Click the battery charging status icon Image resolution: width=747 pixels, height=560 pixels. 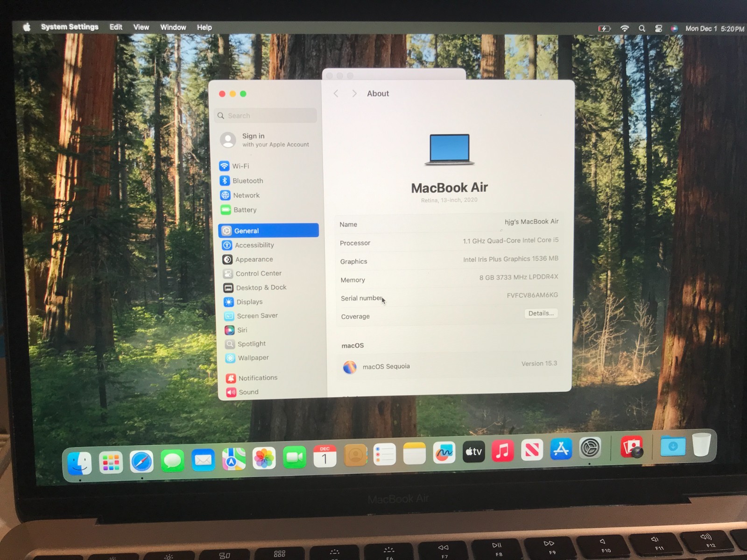tap(604, 28)
